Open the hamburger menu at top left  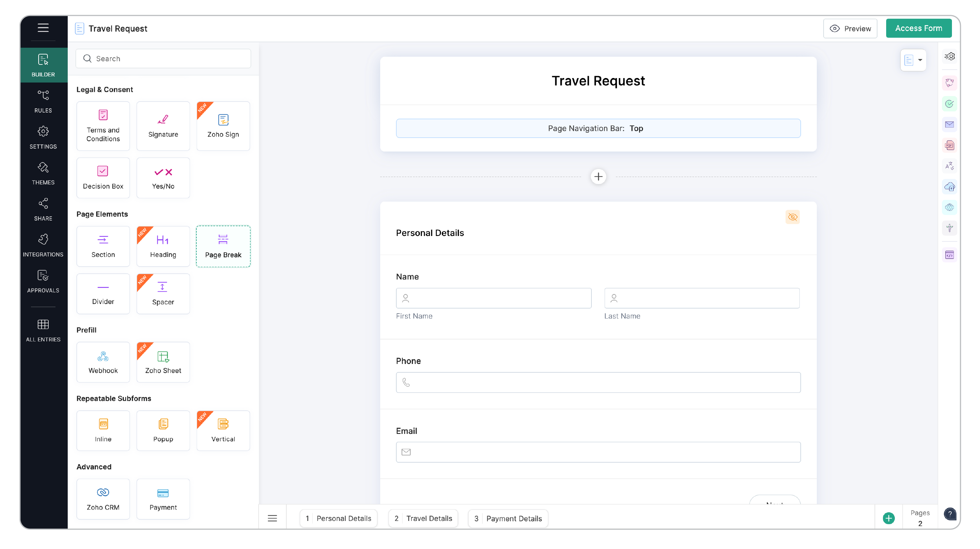(43, 28)
